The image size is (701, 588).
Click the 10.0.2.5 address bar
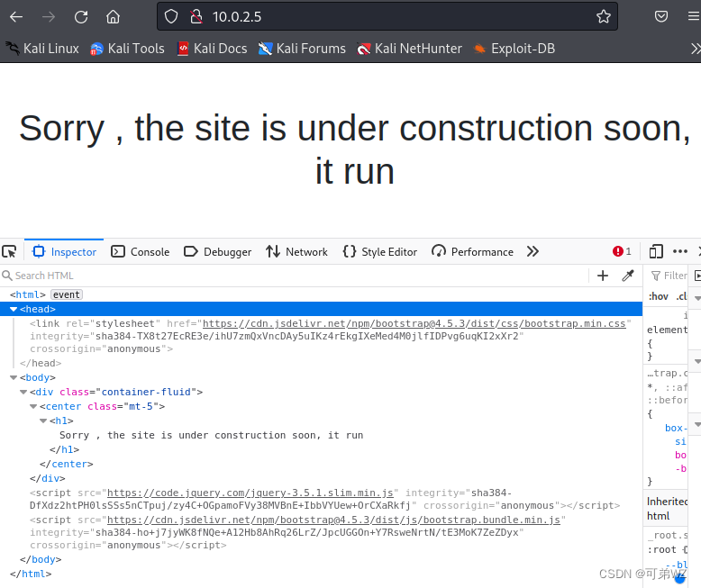[x=387, y=17]
